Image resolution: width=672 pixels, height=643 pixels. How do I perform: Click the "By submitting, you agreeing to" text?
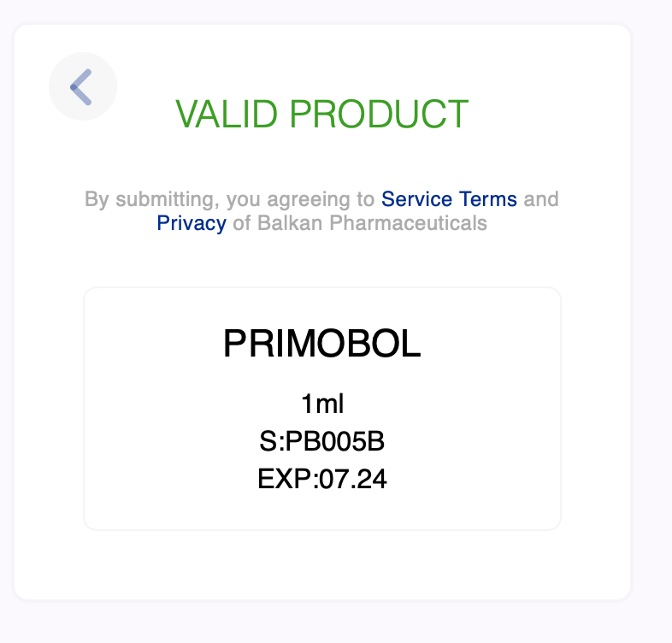229,199
